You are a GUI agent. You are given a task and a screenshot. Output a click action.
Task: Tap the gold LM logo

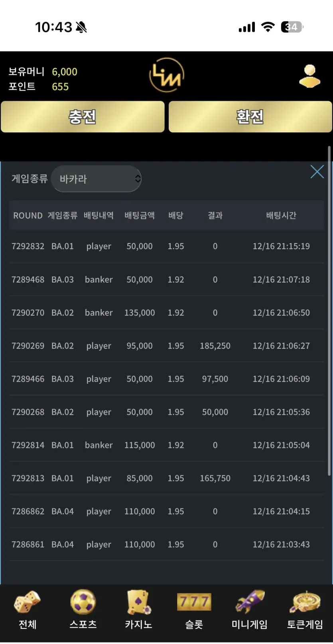click(167, 75)
